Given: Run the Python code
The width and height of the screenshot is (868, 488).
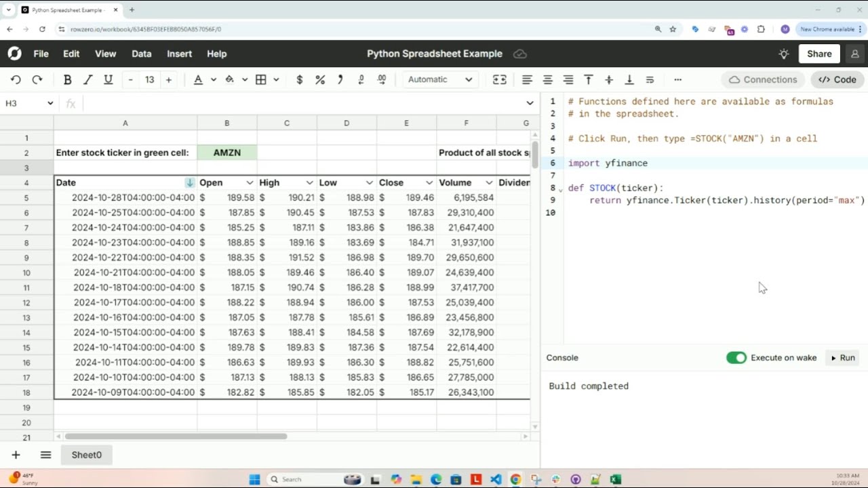Looking at the screenshot, I should [x=843, y=358].
